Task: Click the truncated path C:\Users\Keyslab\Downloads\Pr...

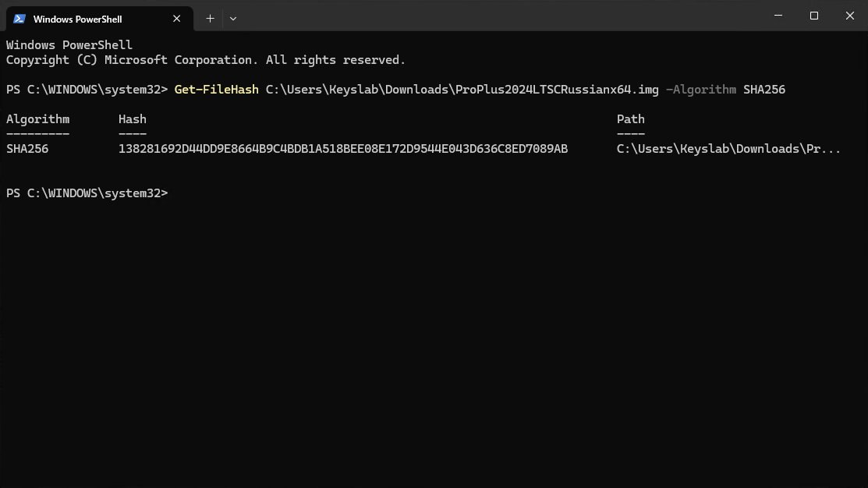Action: coord(728,149)
